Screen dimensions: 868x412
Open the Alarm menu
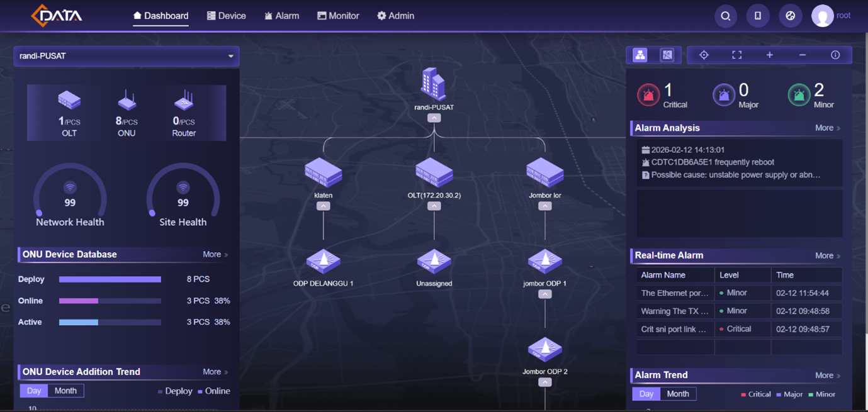281,16
